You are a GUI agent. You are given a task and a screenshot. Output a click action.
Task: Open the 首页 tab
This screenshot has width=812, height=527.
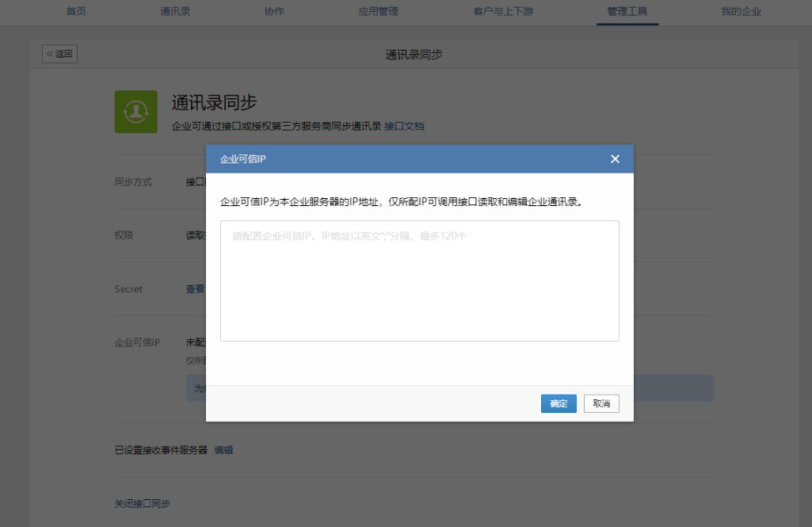(x=76, y=11)
